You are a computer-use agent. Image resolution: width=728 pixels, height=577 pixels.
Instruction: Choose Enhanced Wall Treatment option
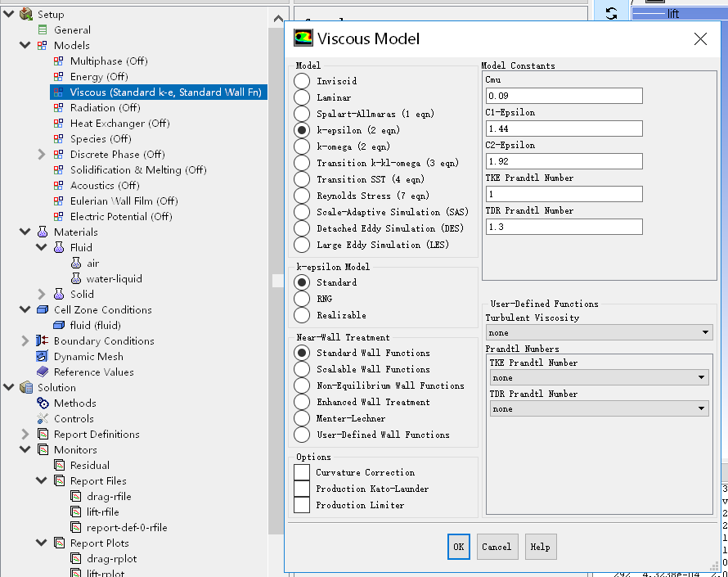(302, 402)
